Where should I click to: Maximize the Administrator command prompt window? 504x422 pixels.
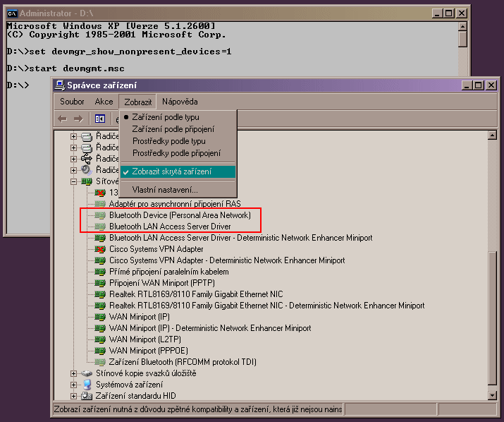[x=449, y=13]
